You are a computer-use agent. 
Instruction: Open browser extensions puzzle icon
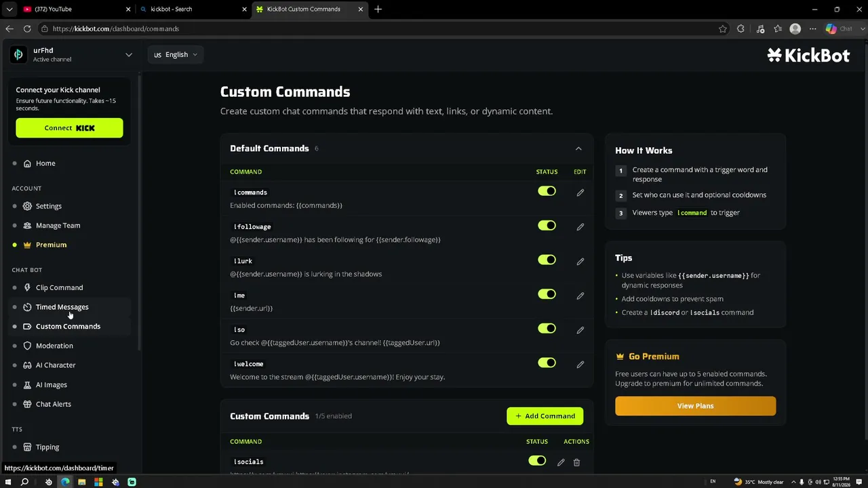coord(741,28)
